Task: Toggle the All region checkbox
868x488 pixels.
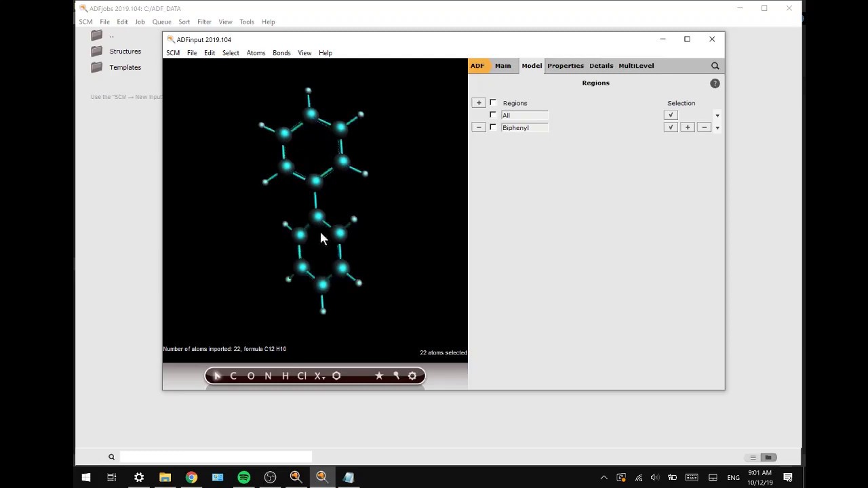Action: 493,115
